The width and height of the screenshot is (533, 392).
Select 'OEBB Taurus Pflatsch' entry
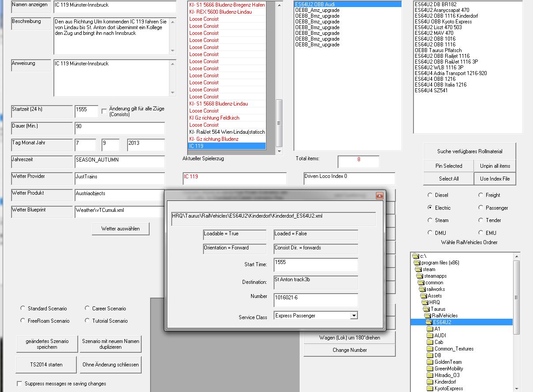438,50
